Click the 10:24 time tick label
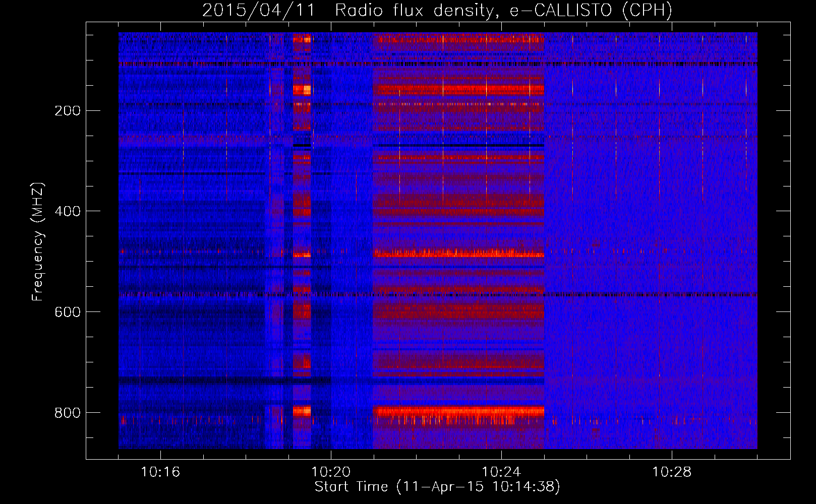816x504 pixels. [x=501, y=472]
